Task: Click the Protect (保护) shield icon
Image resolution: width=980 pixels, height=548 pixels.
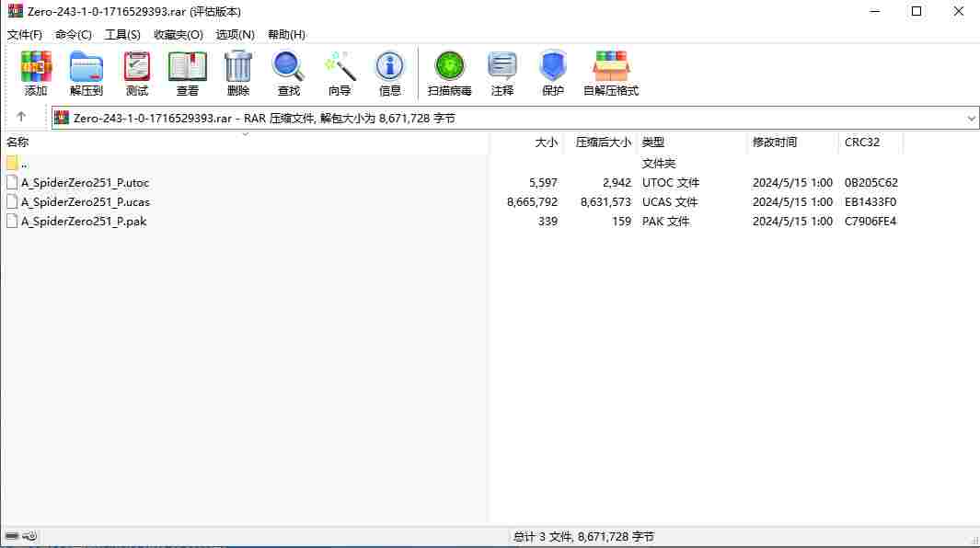Action: coord(552,74)
